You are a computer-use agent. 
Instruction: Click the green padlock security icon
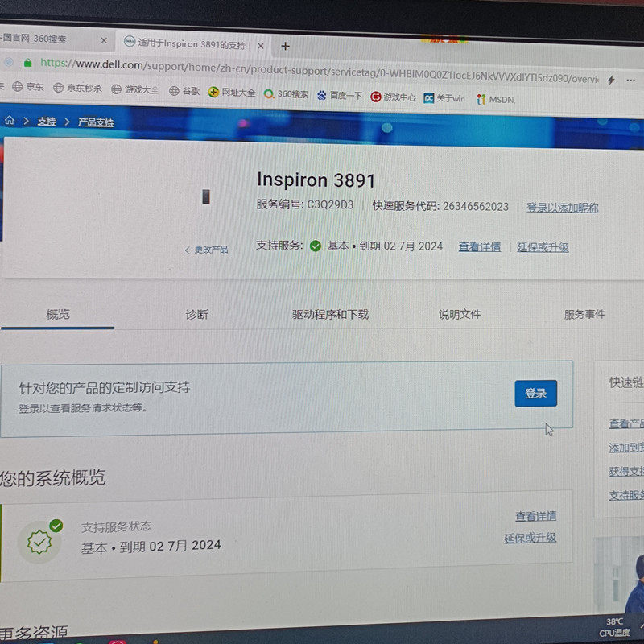pyautogui.click(x=27, y=63)
